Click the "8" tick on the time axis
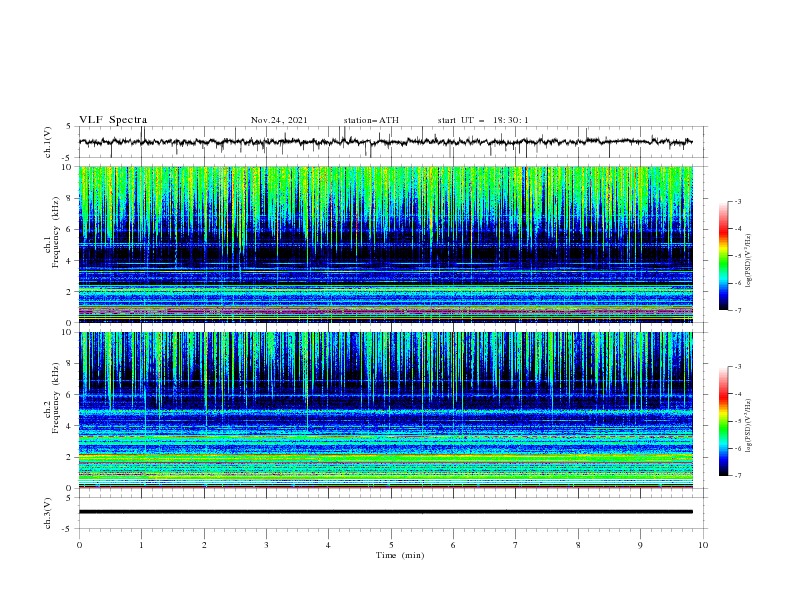 click(578, 545)
